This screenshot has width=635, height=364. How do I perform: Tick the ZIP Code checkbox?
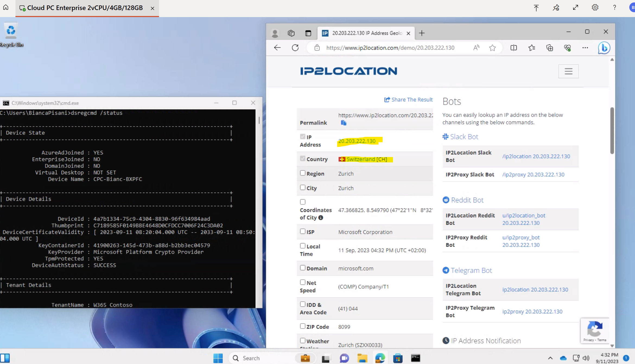(303, 326)
